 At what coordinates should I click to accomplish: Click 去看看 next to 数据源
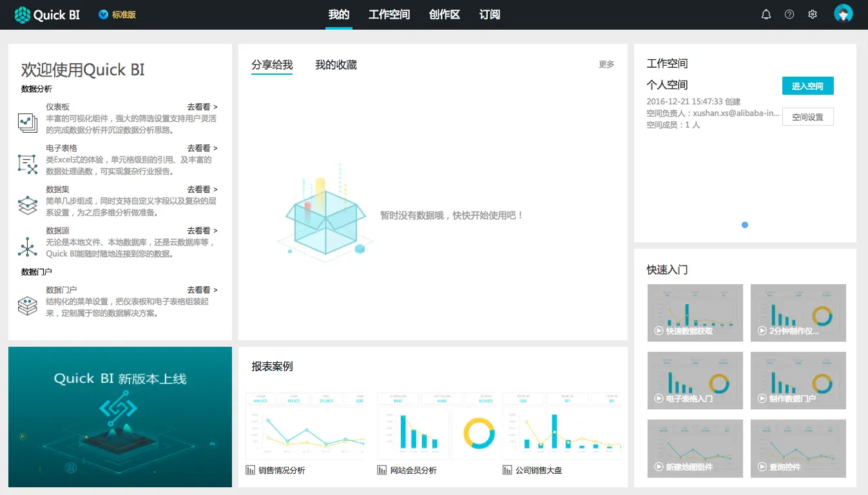point(202,231)
